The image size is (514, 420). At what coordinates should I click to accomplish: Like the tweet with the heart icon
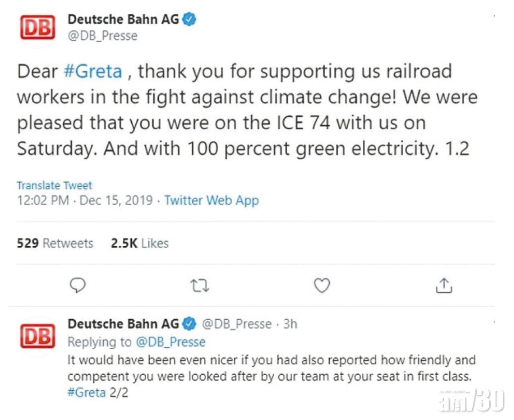[x=322, y=285]
